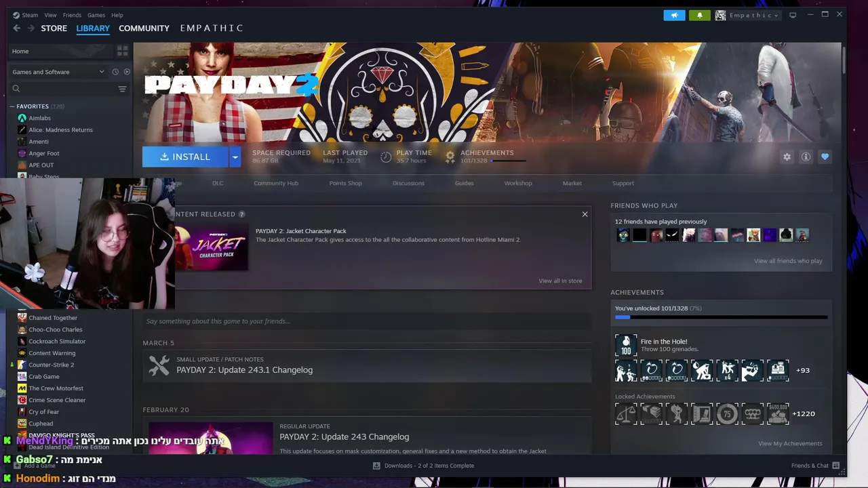Open advanced filter options icon
The image size is (868, 488).
coord(123,89)
